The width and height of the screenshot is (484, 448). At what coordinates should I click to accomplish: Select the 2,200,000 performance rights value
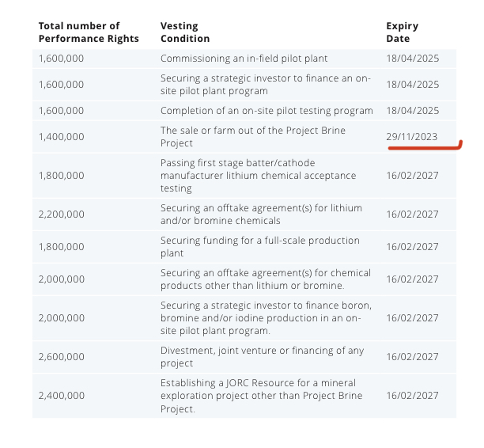pyautogui.click(x=61, y=215)
